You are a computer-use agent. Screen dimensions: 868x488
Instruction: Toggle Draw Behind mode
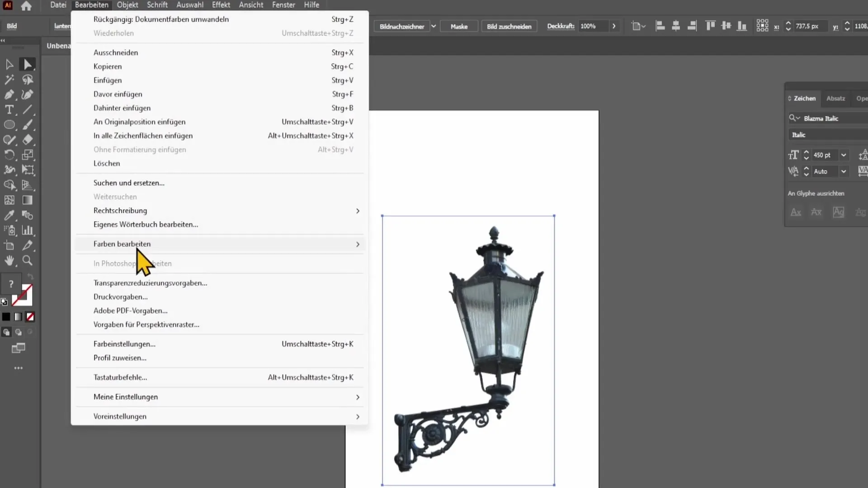coord(19,332)
